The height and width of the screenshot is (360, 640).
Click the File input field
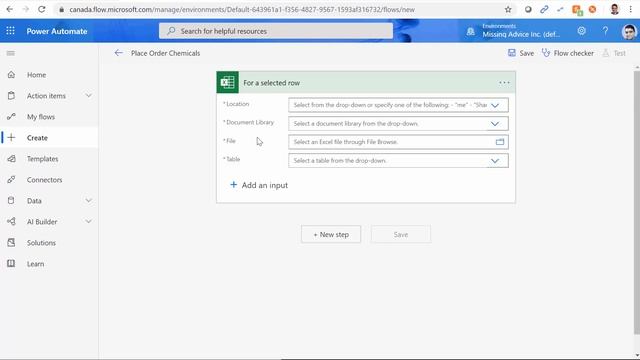tap(398, 142)
